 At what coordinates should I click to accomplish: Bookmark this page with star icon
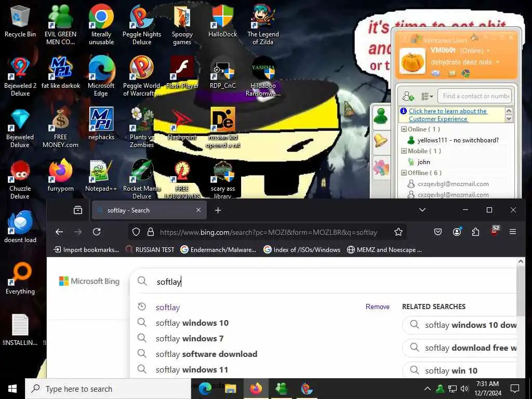coord(398,232)
